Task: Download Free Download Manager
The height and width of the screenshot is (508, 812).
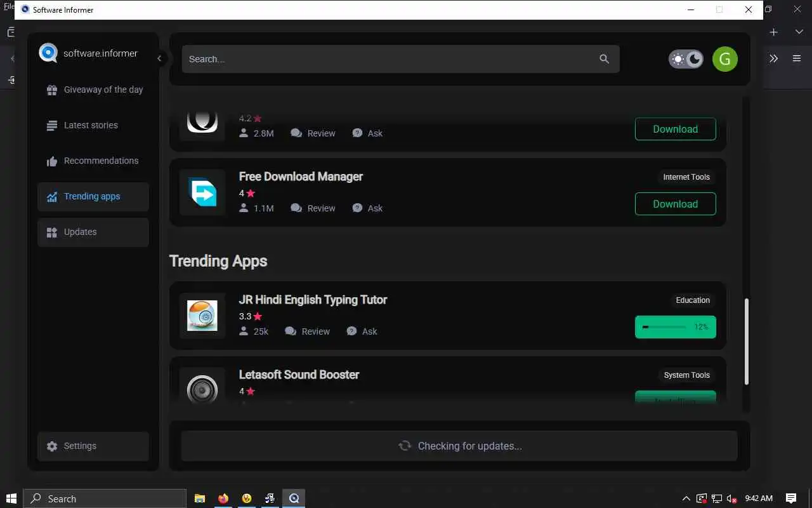Action: click(x=676, y=204)
